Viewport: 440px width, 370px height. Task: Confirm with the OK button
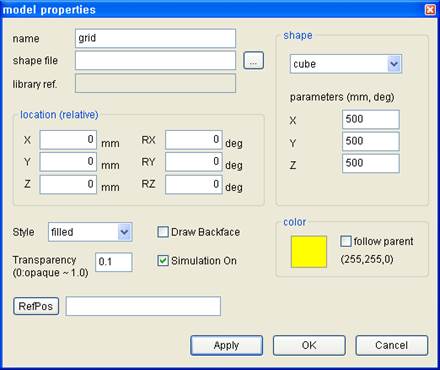309,345
